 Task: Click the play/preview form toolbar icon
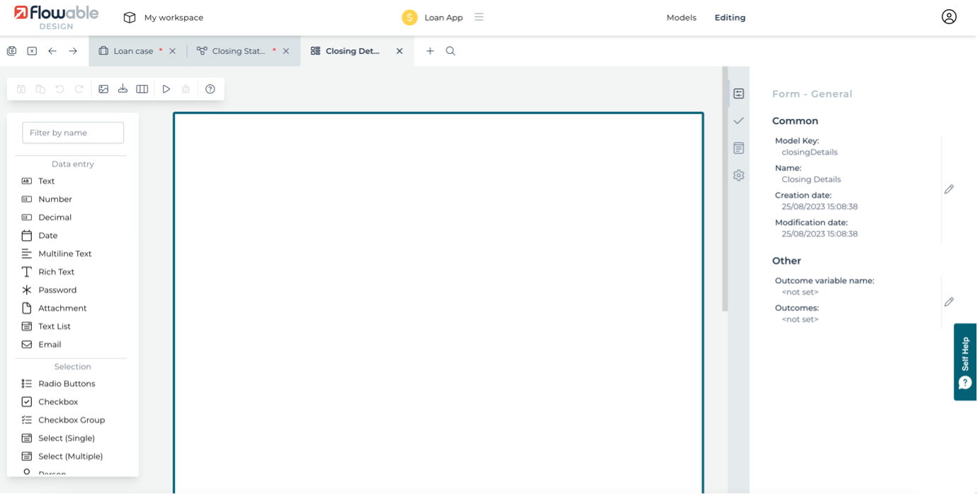(x=166, y=89)
